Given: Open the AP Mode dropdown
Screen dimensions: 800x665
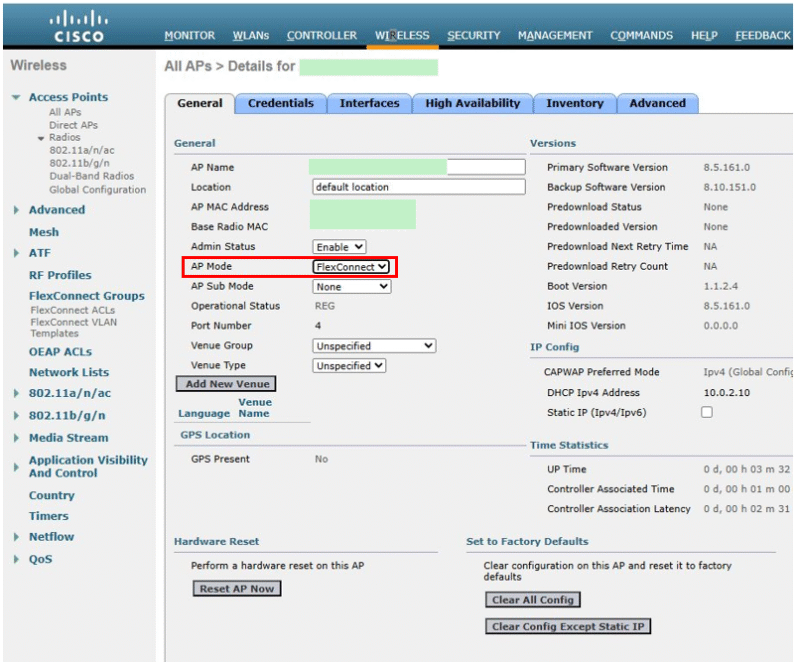Looking at the screenshot, I should (x=351, y=267).
